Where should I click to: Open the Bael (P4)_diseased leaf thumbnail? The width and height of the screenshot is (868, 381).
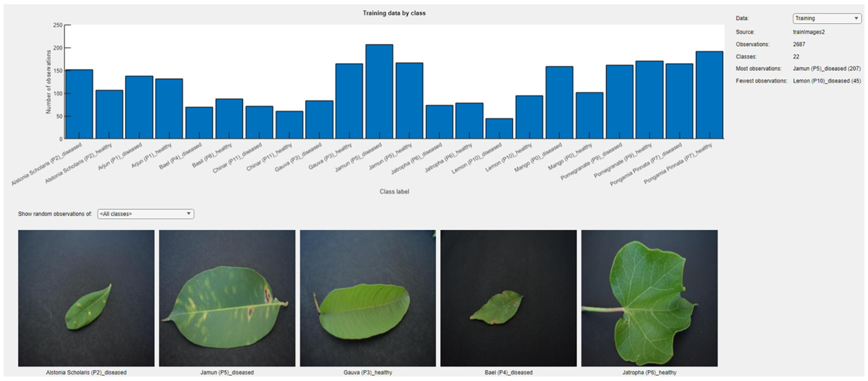(508, 298)
